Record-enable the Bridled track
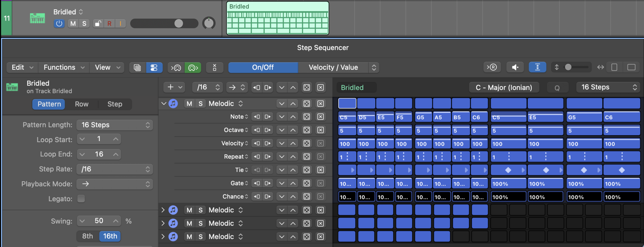The image size is (644, 247). (x=109, y=23)
